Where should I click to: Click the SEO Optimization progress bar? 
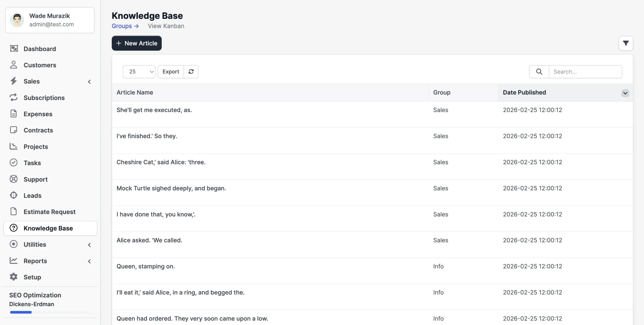21,312
